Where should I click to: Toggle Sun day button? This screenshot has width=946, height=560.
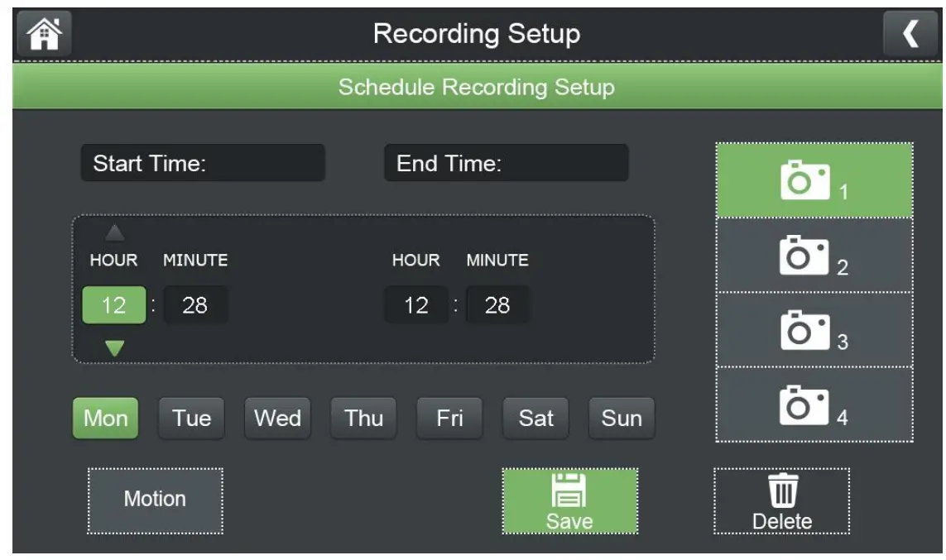(x=622, y=419)
